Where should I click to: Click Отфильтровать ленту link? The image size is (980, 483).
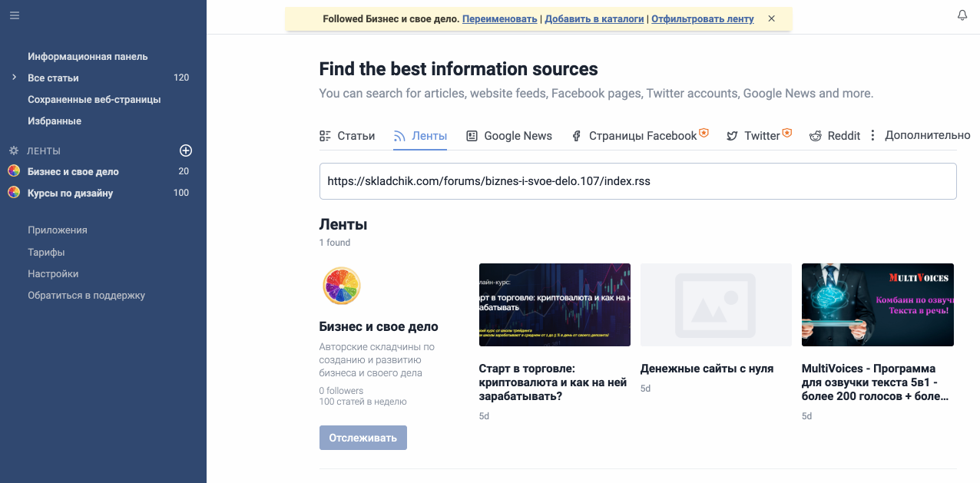click(x=702, y=18)
